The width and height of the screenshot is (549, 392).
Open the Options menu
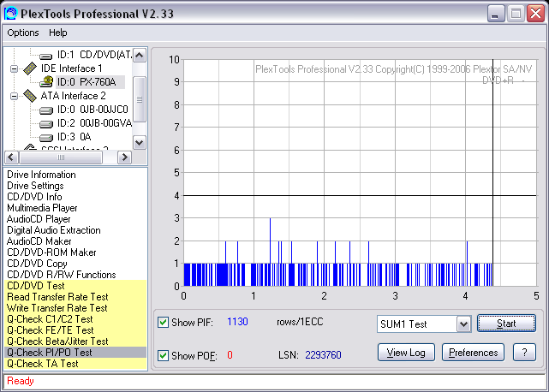(x=23, y=33)
